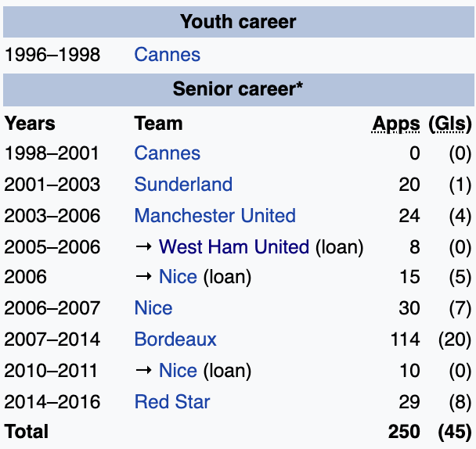Click the 2007–2014 years cell
Image resolution: width=476 pixels, height=449 pixels.
pyautogui.click(x=52, y=339)
